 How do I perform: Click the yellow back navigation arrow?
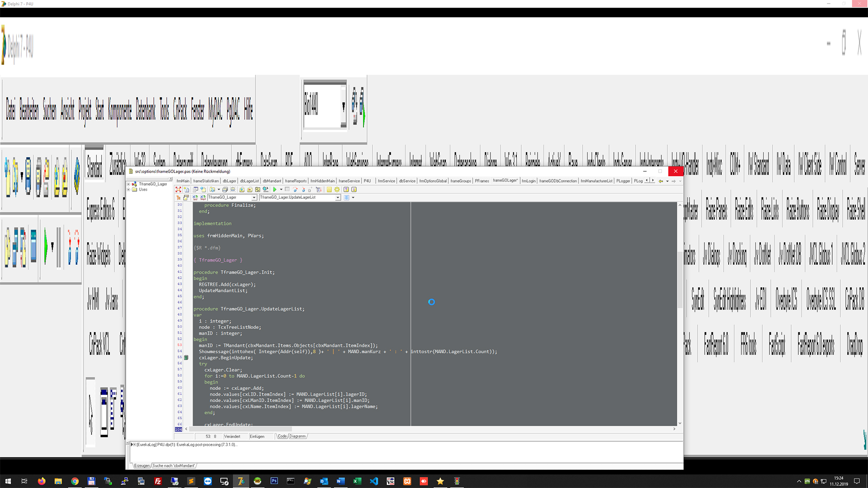tap(661, 181)
